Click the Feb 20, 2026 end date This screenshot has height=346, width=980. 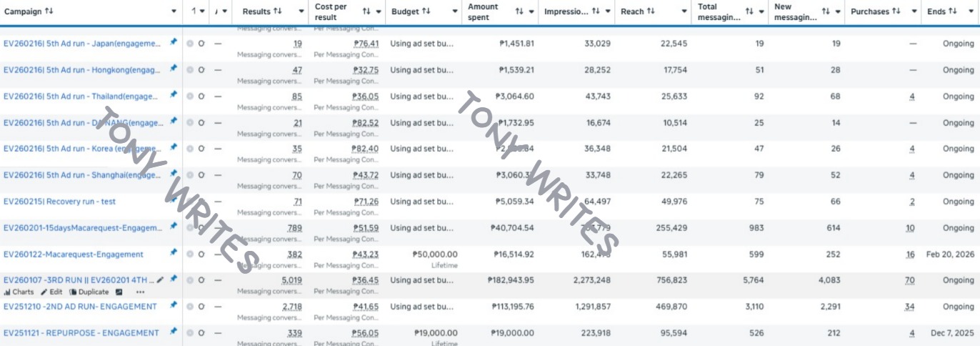coord(950,254)
